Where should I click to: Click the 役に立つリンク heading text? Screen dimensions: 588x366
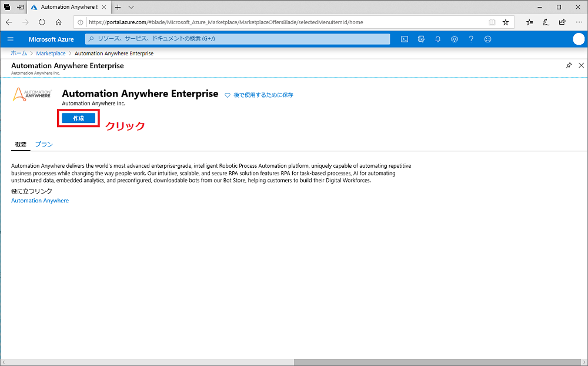(32, 191)
